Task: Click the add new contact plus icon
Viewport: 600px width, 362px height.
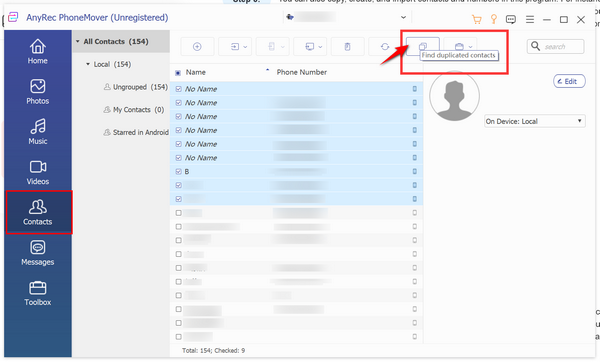Action: point(197,47)
